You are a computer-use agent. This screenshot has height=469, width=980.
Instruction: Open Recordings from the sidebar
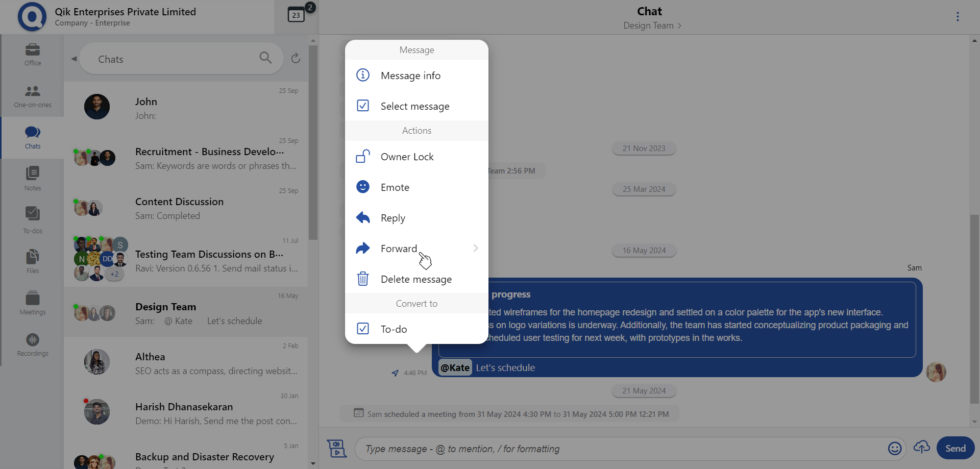33,345
